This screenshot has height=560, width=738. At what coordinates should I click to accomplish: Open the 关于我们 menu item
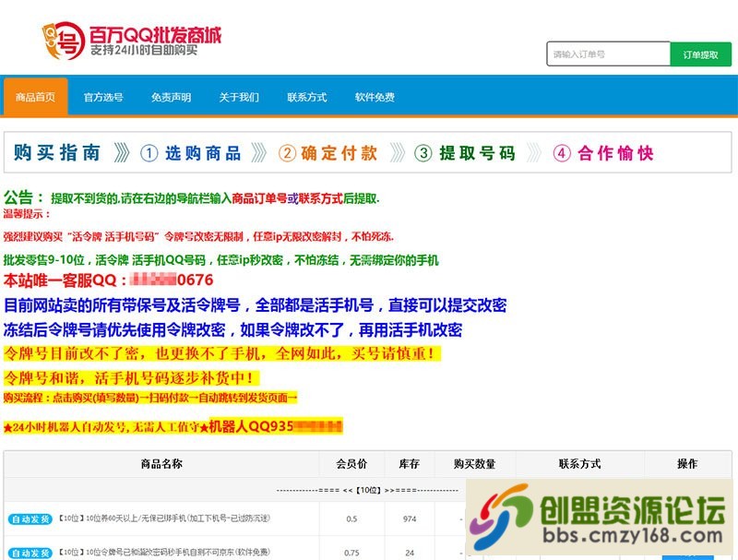[239, 97]
